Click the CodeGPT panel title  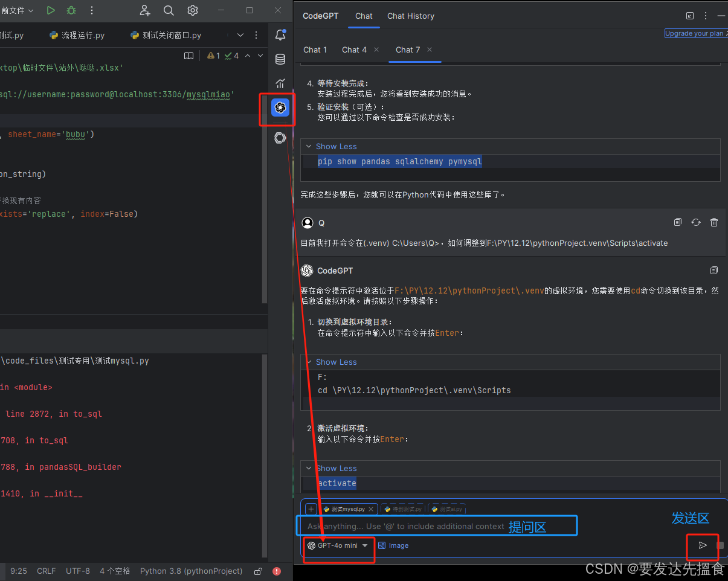(x=320, y=16)
